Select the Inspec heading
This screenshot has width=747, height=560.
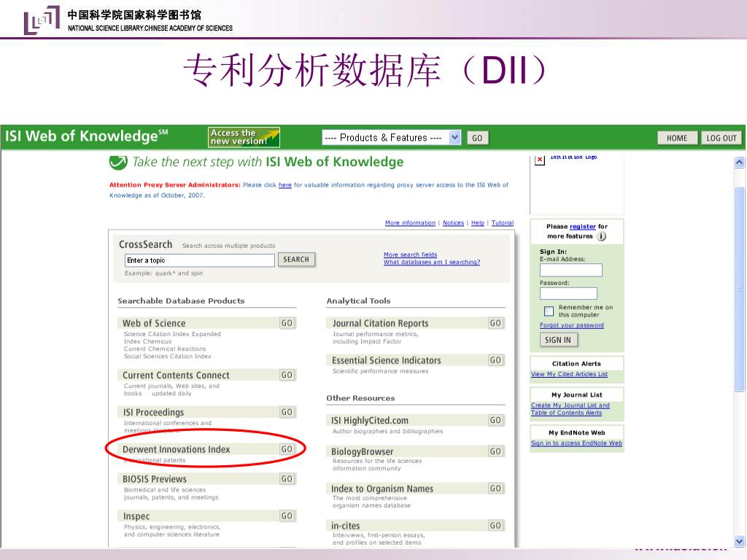[x=136, y=516]
